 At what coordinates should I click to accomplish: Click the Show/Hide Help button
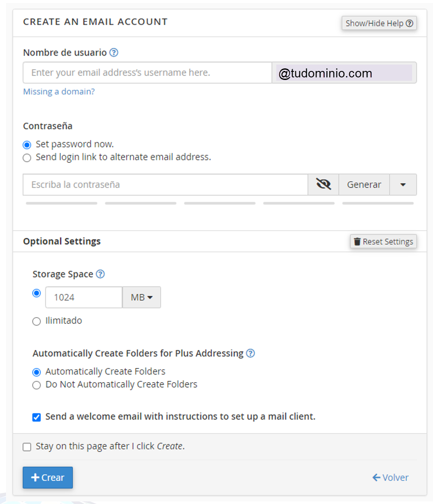[379, 23]
